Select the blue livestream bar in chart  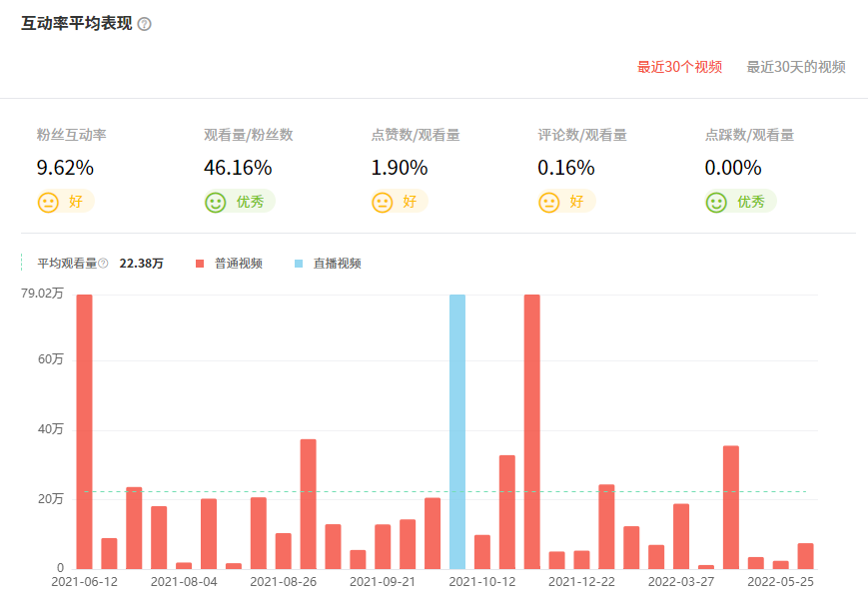(x=457, y=431)
